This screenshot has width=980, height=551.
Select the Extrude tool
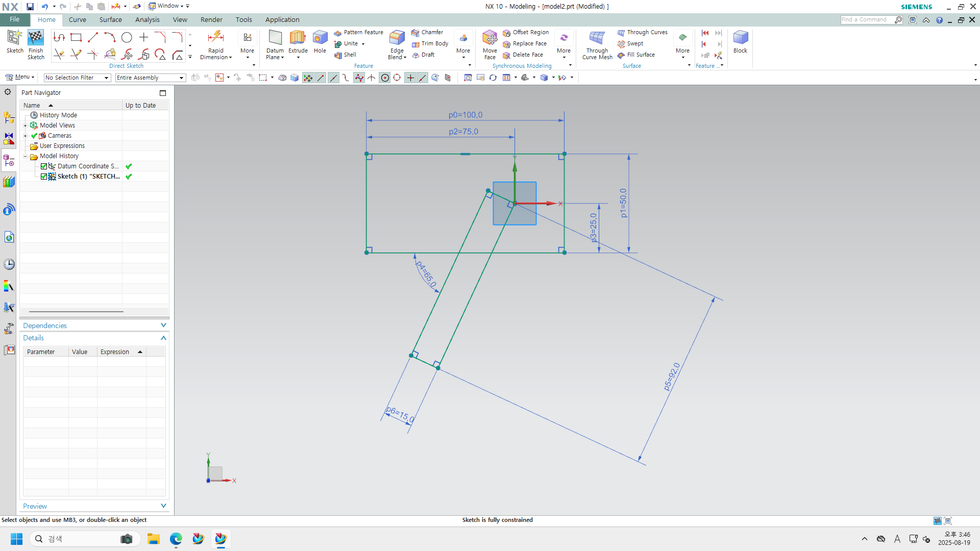tap(298, 38)
